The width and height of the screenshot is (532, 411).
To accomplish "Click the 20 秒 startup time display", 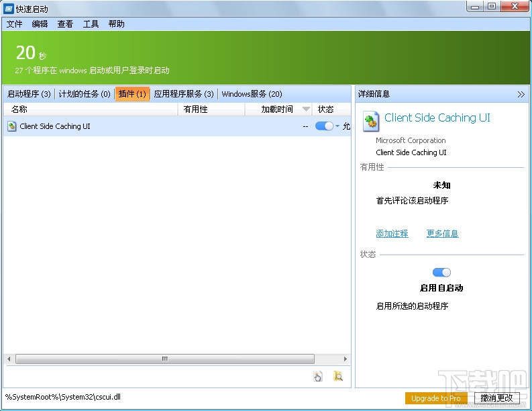I will pos(31,53).
